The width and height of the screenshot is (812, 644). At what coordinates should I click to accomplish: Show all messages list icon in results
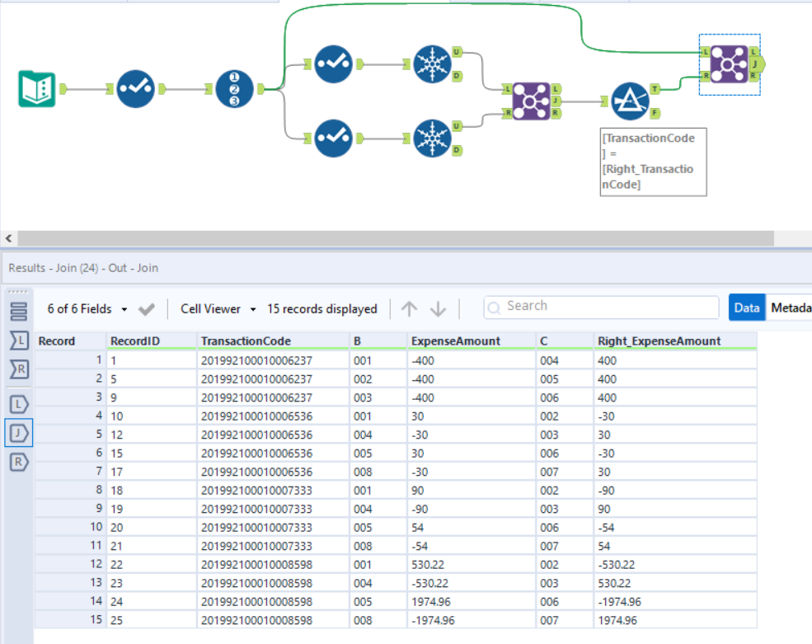[x=19, y=312]
